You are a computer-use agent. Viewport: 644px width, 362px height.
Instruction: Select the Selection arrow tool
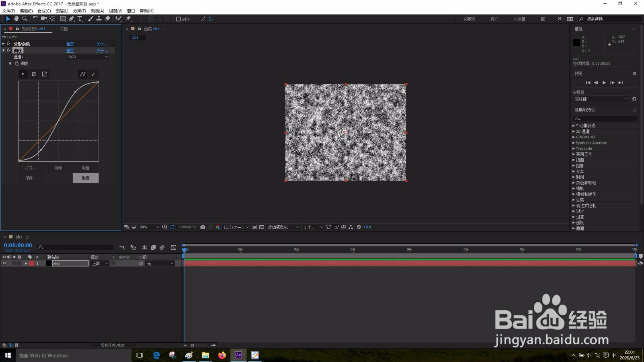(8, 19)
